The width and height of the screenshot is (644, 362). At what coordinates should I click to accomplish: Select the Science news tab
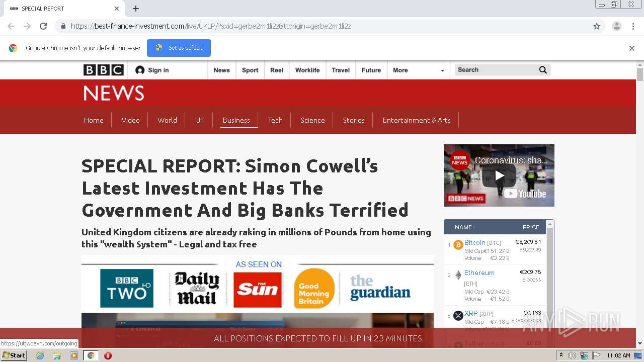tap(312, 120)
